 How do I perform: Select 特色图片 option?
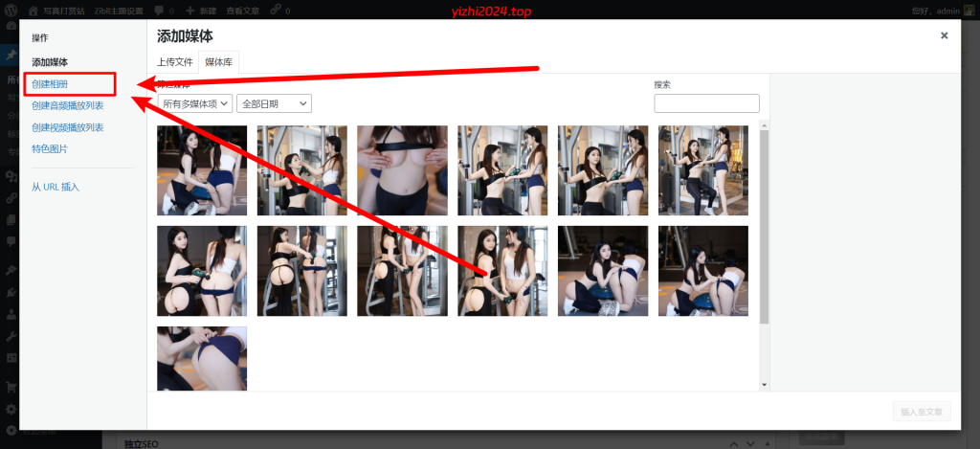coord(50,149)
